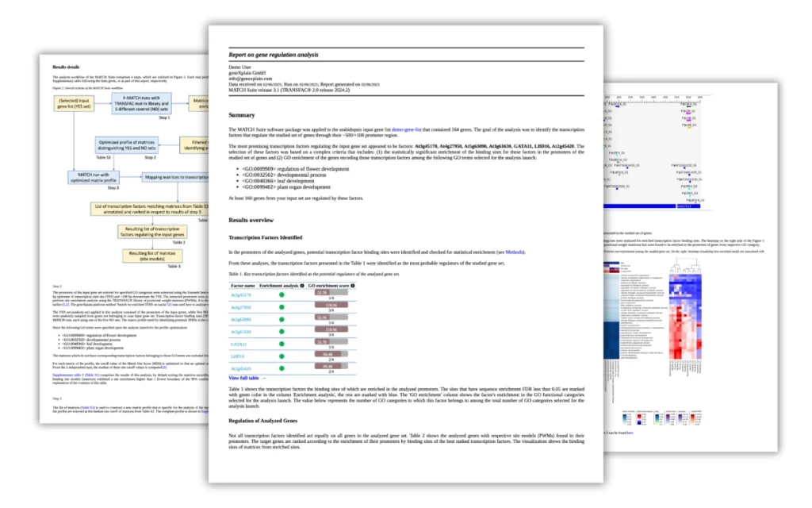
Task: Click the GO score bar for At3g45170
Action: pos(331,293)
